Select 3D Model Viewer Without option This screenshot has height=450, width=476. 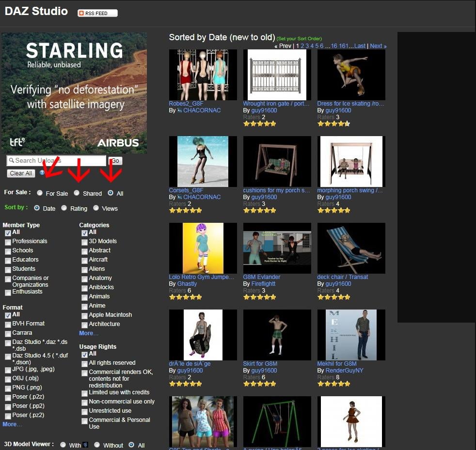tap(97, 445)
